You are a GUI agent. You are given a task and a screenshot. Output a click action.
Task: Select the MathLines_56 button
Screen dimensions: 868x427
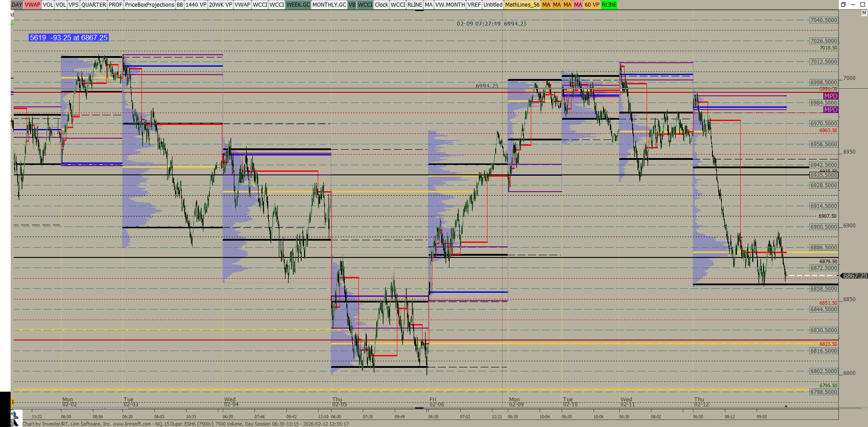tap(522, 5)
